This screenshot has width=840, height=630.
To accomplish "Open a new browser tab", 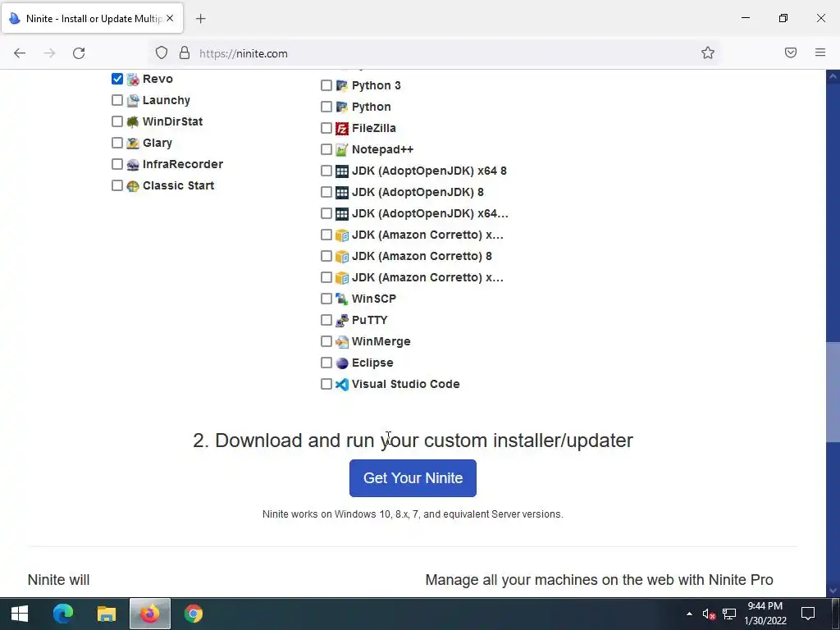I will click(x=200, y=19).
